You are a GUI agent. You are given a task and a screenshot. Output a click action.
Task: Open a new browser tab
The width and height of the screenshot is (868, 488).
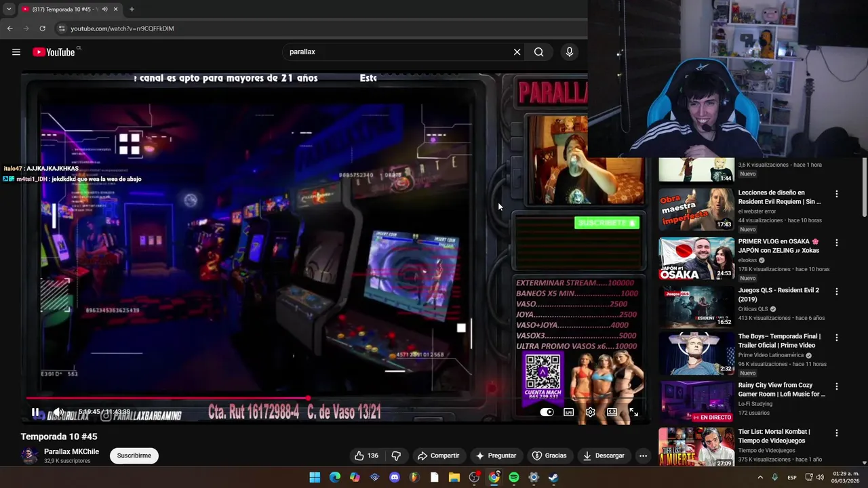[x=132, y=9]
